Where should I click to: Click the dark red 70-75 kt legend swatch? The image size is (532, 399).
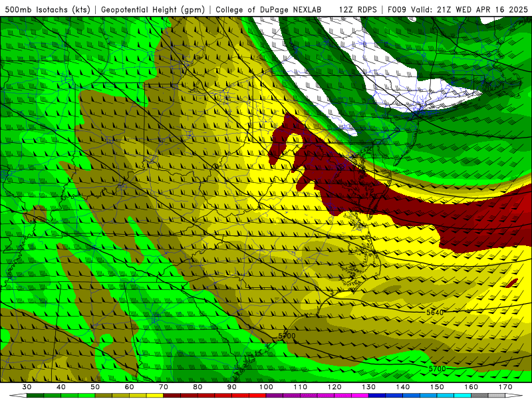(172, 396)
